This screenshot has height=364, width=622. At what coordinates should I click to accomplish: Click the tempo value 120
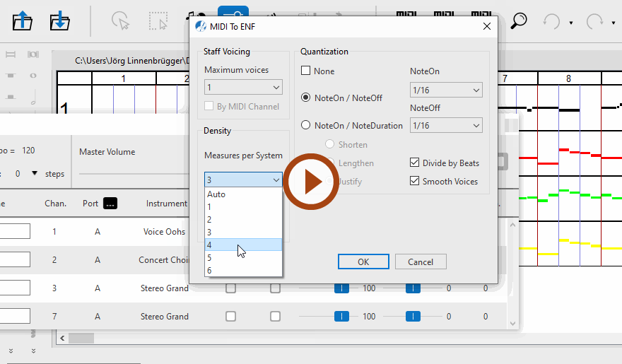pyautogui.click(x=28, y=151)
